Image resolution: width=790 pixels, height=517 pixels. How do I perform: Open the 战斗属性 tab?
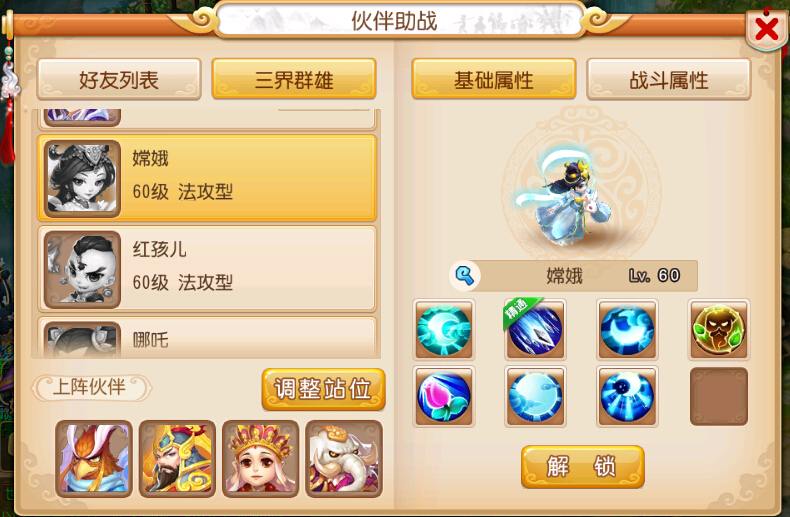669,80
